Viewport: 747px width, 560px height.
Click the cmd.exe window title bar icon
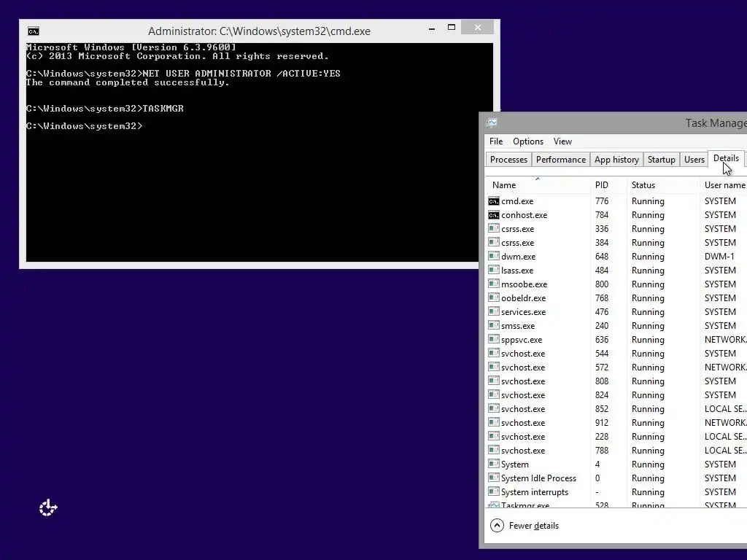click(34, 31)
